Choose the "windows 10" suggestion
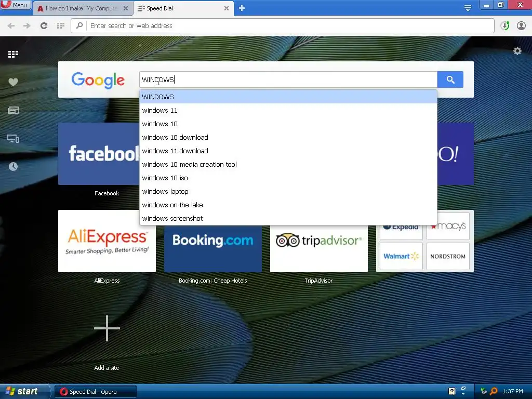532x399 pixels. [x=288, y=124]
